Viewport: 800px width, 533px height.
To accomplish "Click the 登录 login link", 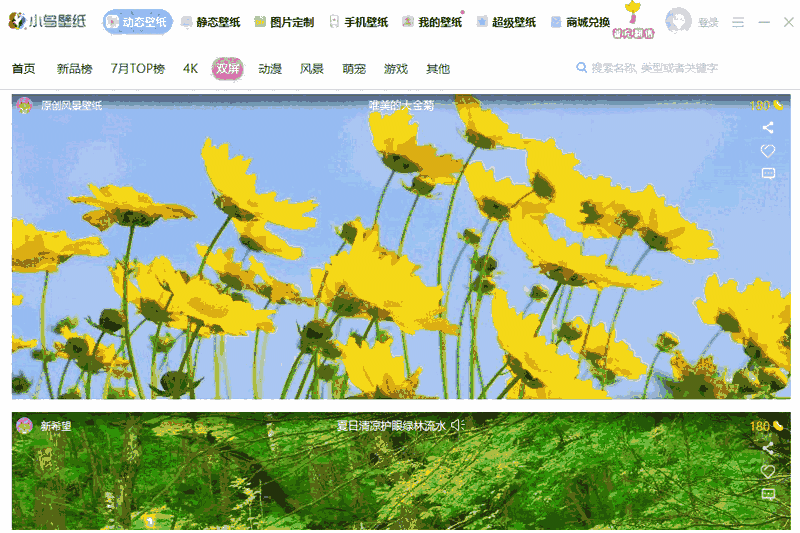I will (x=708, y=22).
